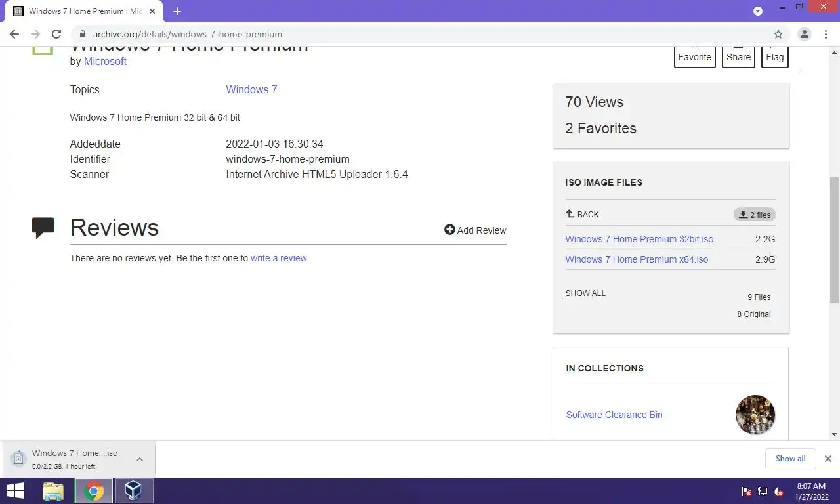Open File Explorer from taskbar
The width and height of the screenshot is (840, 504).
pyautogui.click(x=53, y=491)
